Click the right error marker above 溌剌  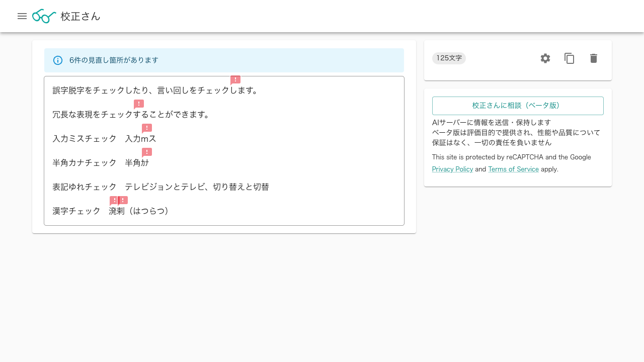click(123, 201)
